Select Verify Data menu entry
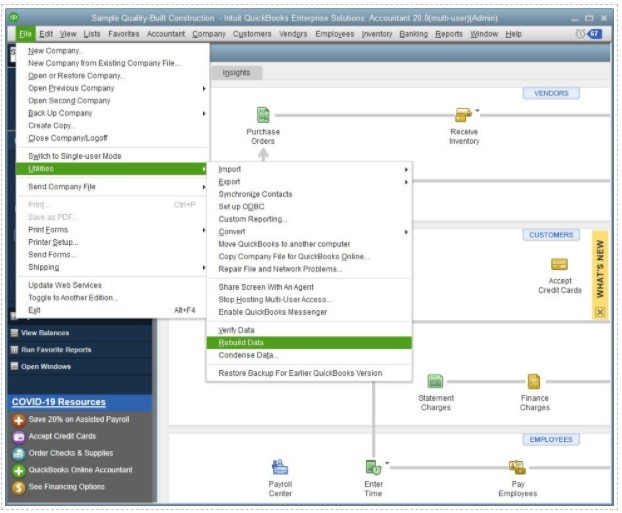The image size is (622, 513). click(x=309, y=330)
